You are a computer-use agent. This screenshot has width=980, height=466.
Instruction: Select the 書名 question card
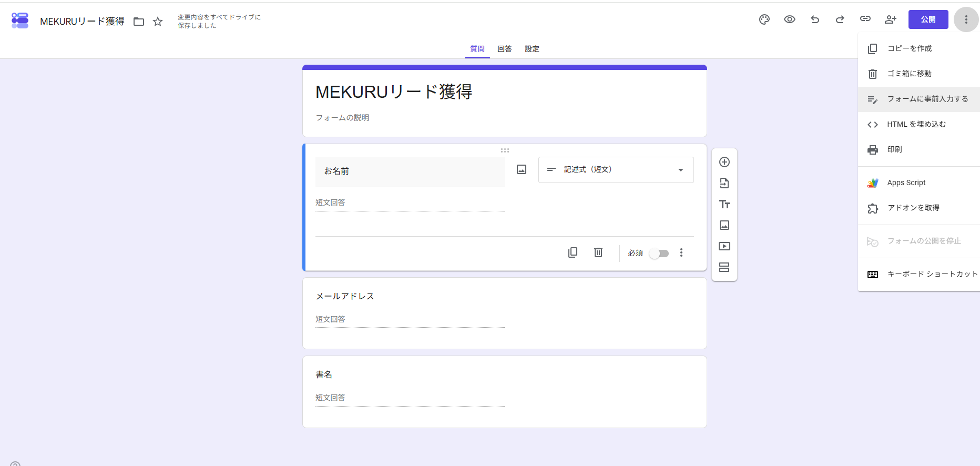coord(505,392)
